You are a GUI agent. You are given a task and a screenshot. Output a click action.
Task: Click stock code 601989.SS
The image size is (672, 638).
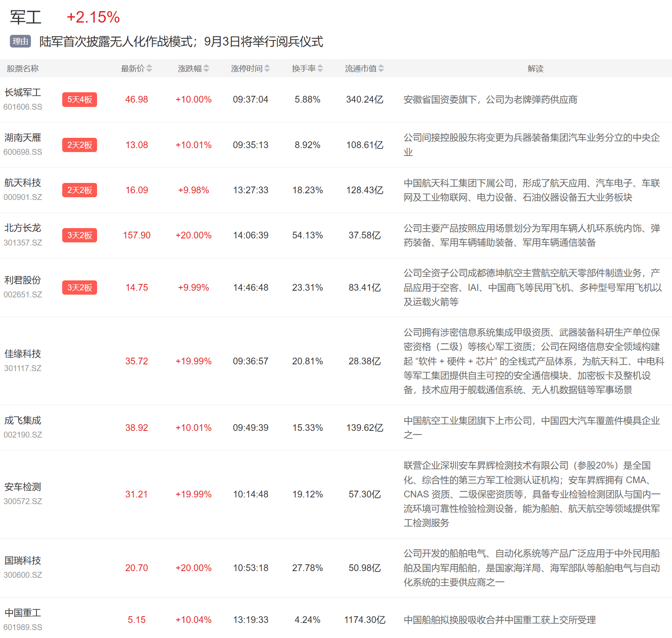23,627
